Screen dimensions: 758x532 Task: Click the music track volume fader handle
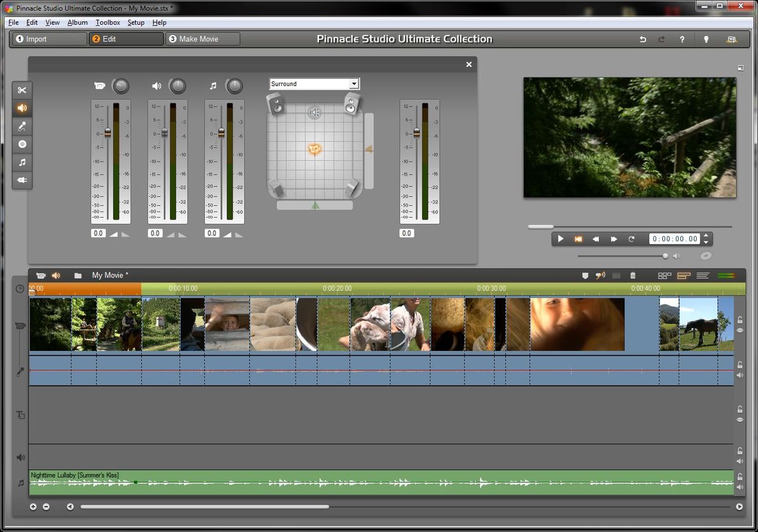point(221,133)
